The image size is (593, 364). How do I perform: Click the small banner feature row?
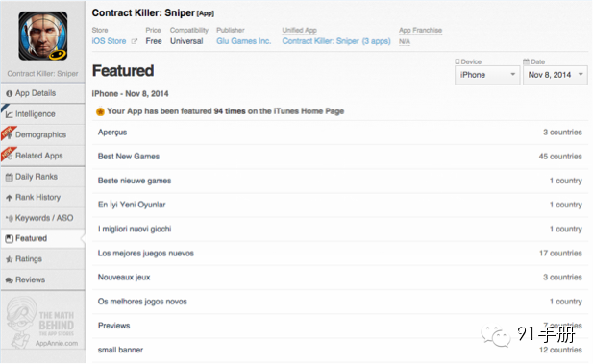[x=339, y=350]
